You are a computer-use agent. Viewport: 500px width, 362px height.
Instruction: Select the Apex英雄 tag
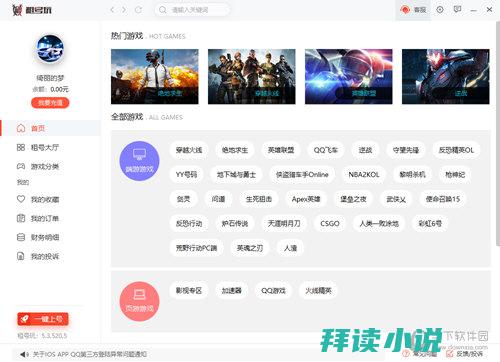(306, 199)
